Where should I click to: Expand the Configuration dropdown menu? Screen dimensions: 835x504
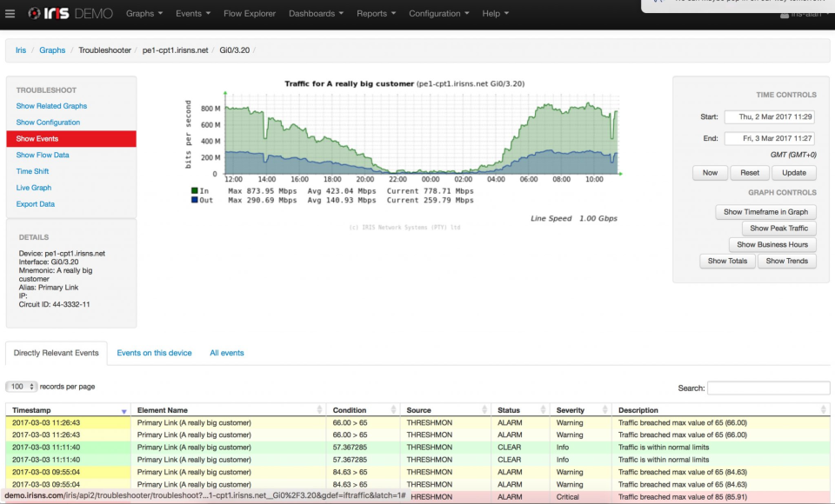tap(439, 13)
